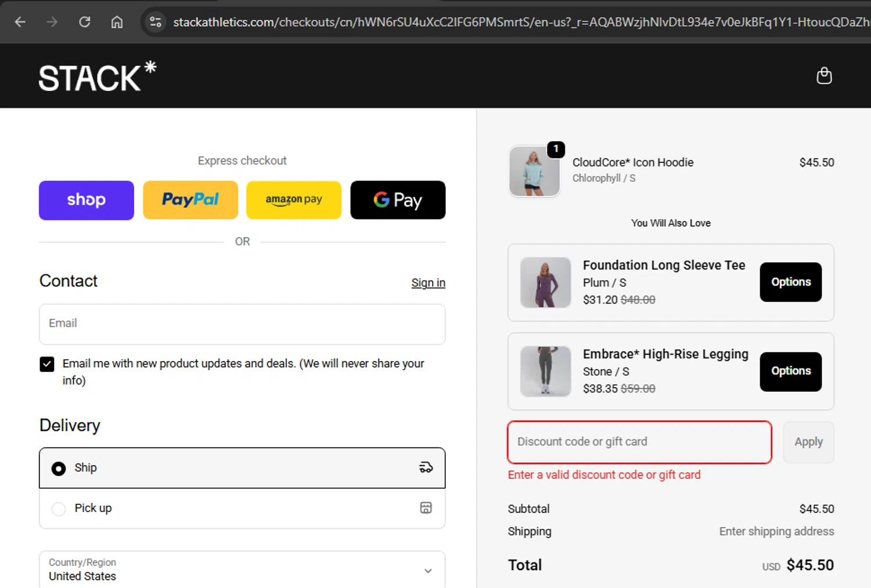Screen dimensions: 871x588
Task: Click the hoodie quantity badge 1
Action: click(556, 149)
